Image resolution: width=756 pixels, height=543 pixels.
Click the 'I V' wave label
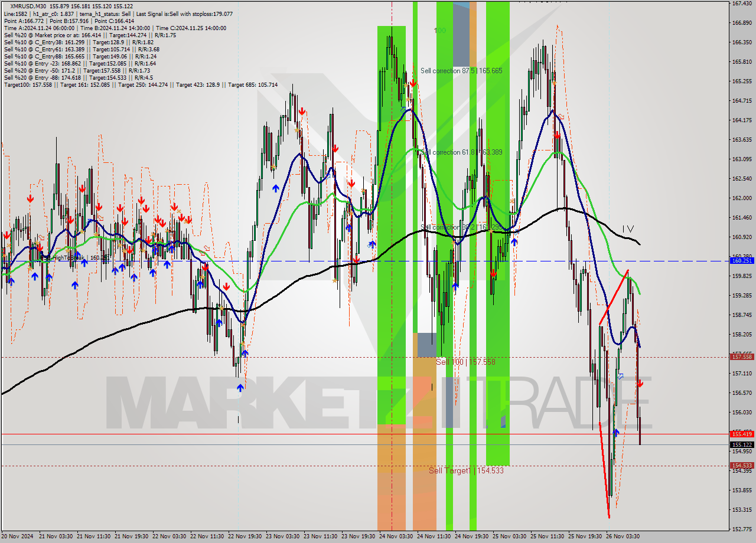(x=628, y=229)
